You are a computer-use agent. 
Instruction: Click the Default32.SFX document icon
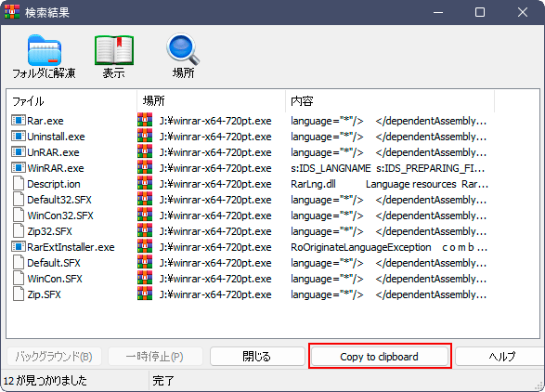[19, 200]
